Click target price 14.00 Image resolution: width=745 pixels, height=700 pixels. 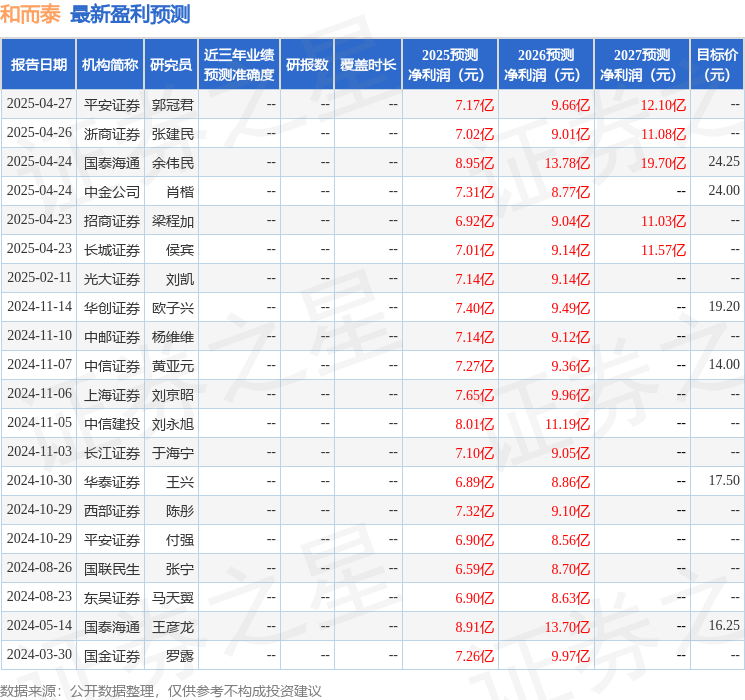(724, 364)
